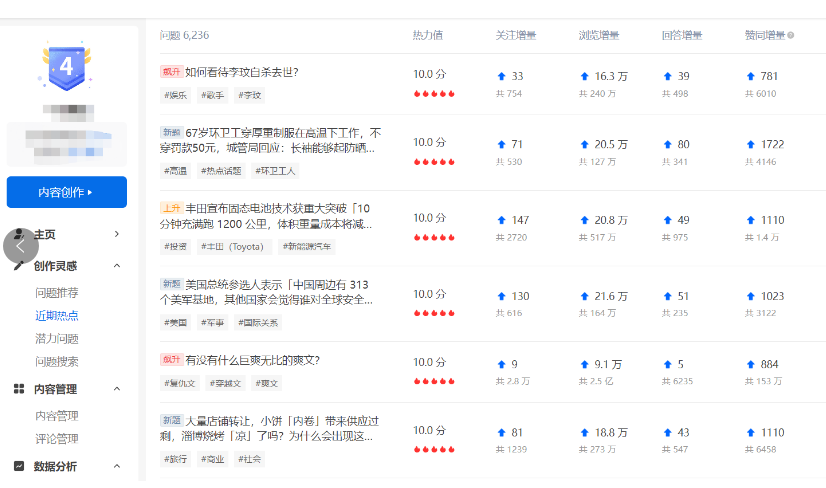This screenshot has width=826, height=488.
Task: Click the level 4 creator badge
Action: 66,67
